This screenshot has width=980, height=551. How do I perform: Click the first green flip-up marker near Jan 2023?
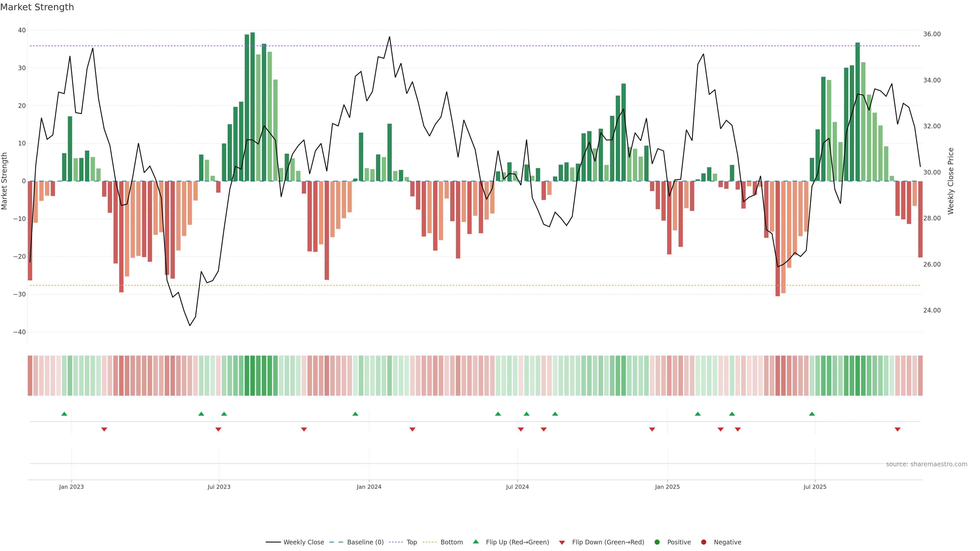point(64,414)
